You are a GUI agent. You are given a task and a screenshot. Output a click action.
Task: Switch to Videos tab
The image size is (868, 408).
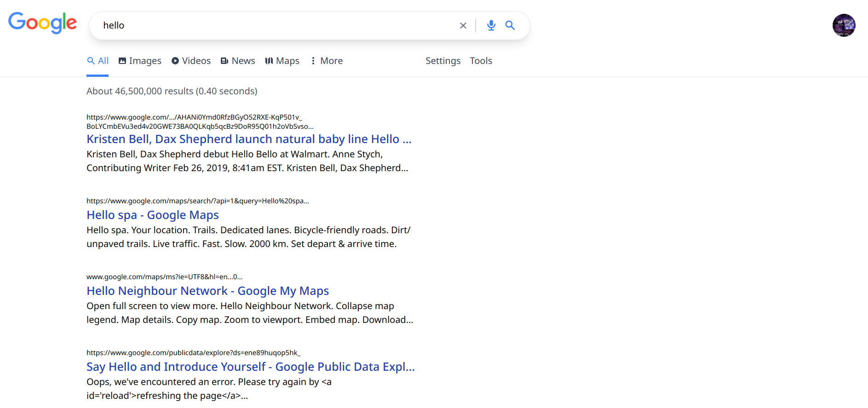tap(191, 61)
